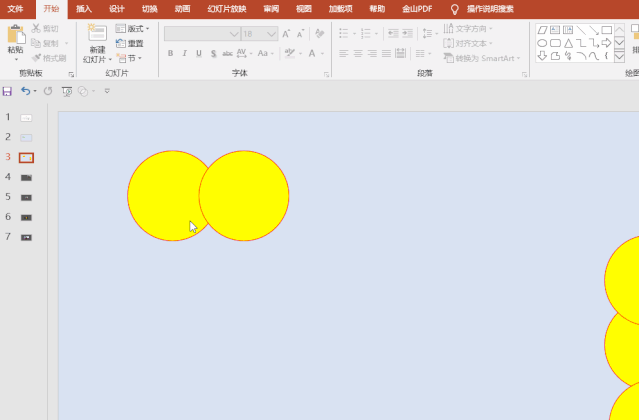
Task: Click the increase font size icon
Action: [x=286, y=34]
